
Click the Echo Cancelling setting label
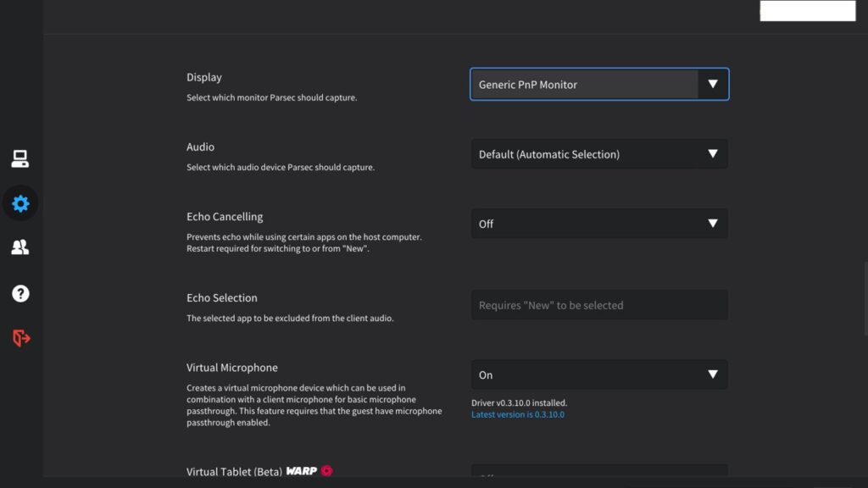click(224, 216)
